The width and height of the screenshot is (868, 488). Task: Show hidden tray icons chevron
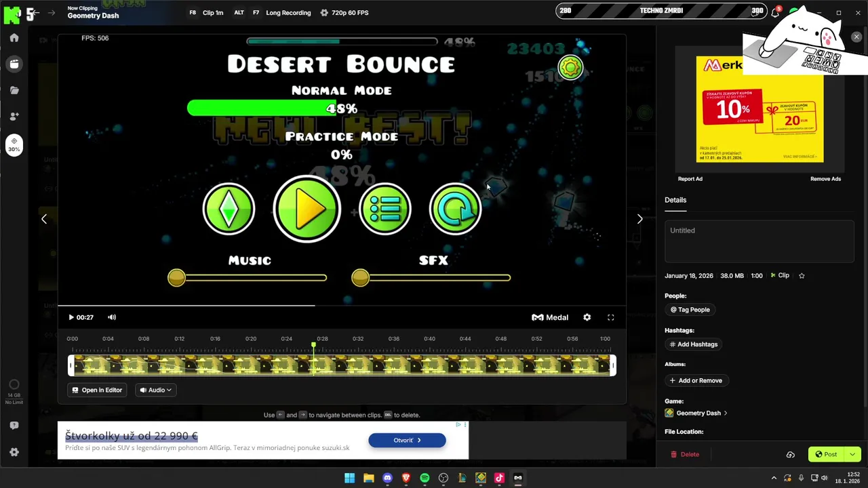[x=774, y=478]
